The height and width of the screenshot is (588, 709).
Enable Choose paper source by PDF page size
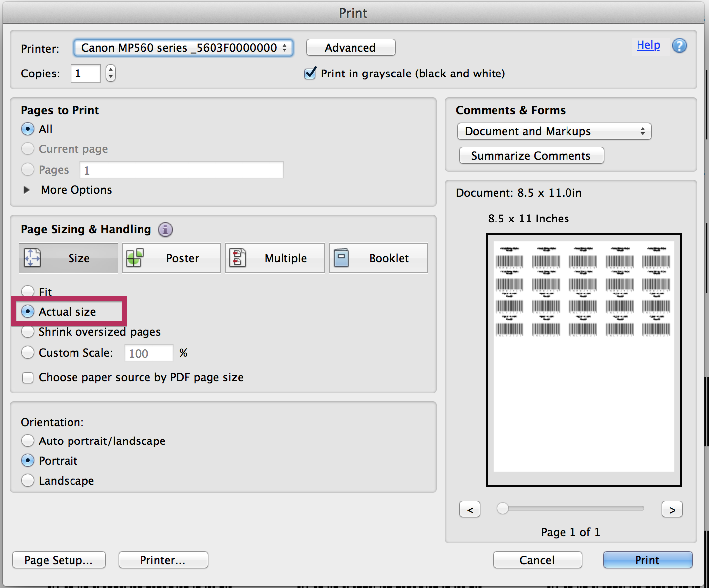point(28,377)
